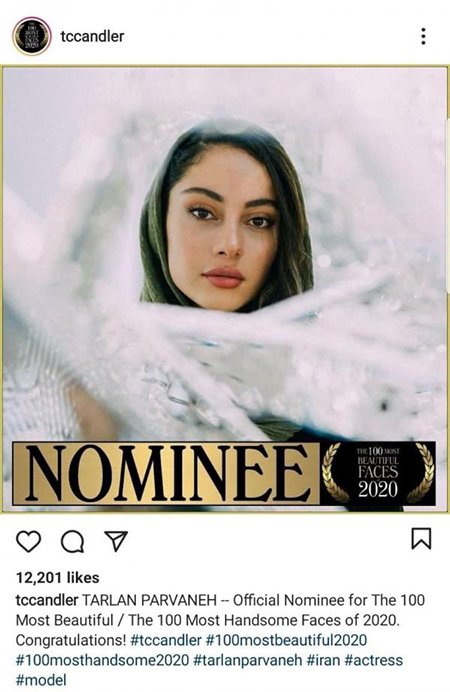The image size is (450, 692).
Task: Open the #tccandler hashtag
Action: [166, 640]
